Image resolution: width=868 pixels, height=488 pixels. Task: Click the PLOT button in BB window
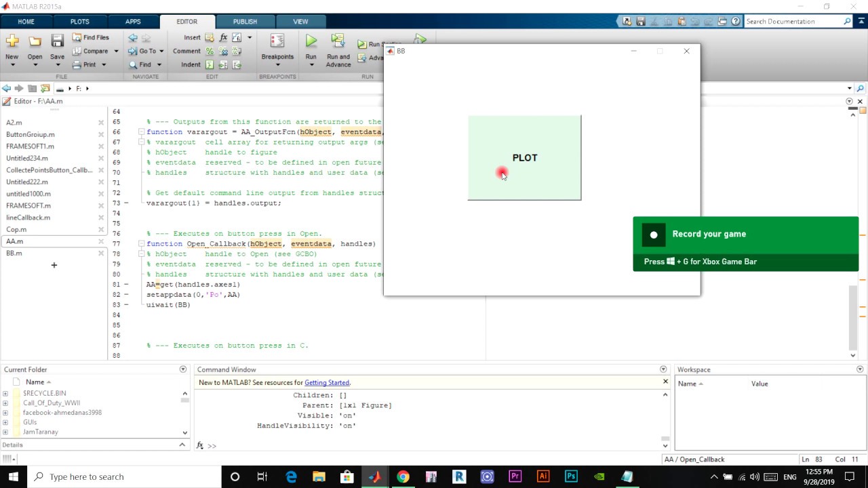[524, 158]
